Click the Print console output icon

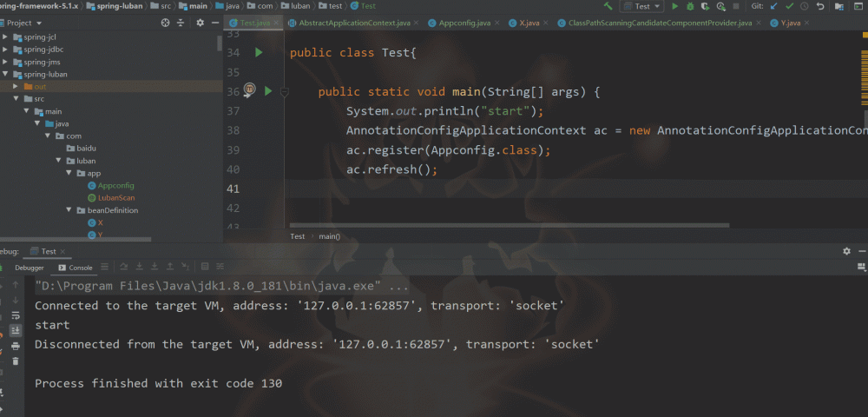pos(16,346)
